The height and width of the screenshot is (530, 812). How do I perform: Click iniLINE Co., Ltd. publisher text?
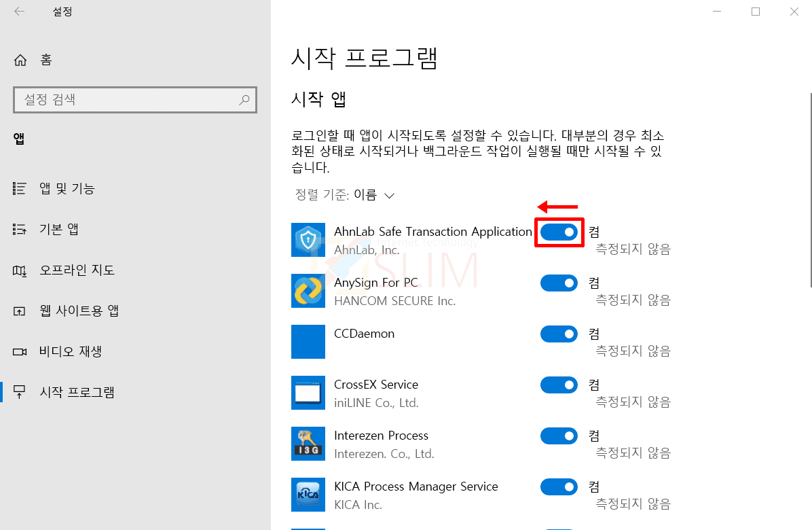[x=377, y=403]
